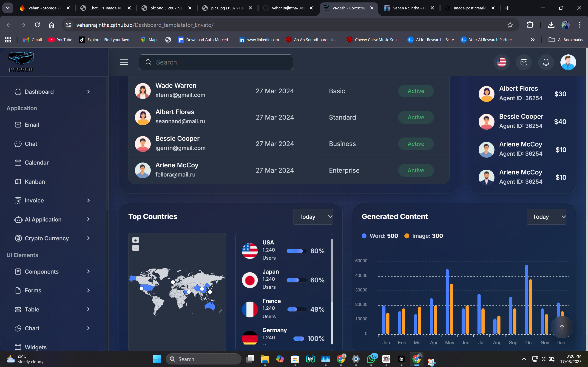Expand the Invoice menu chevron
This screenshot has width=588, height=367.
tap(88, 200)
